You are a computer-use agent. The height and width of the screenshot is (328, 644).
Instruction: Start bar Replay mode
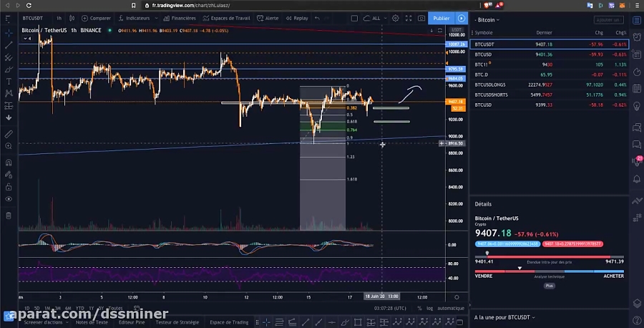[297, 18]
